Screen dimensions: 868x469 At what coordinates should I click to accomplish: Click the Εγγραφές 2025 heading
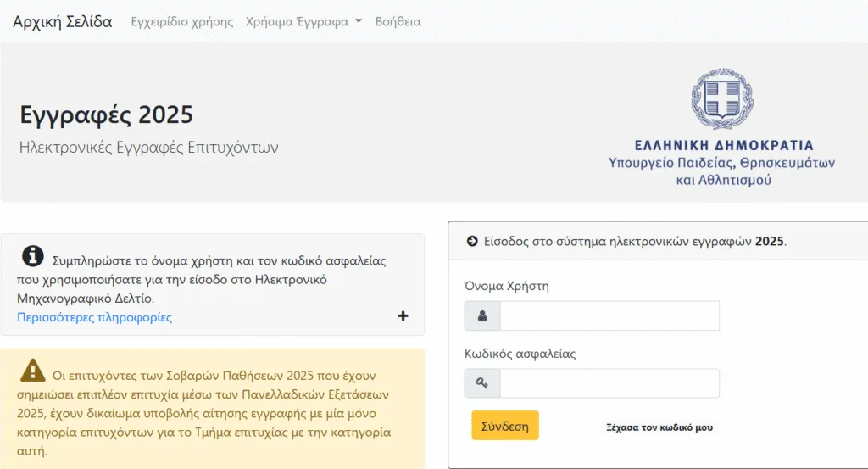pos(106,114)
